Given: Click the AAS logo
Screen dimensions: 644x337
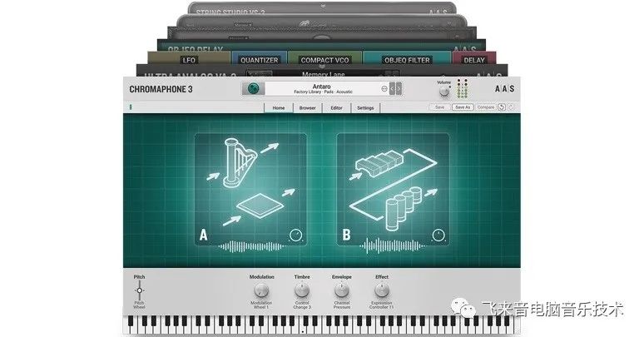Looking at the screenshot, I should click(504, 89).
